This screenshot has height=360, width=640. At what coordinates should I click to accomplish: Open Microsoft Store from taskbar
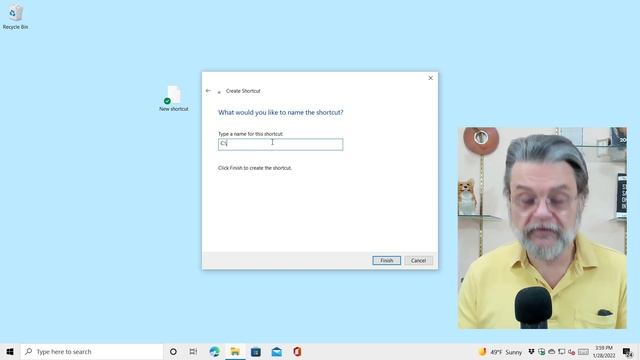point(256,351)
